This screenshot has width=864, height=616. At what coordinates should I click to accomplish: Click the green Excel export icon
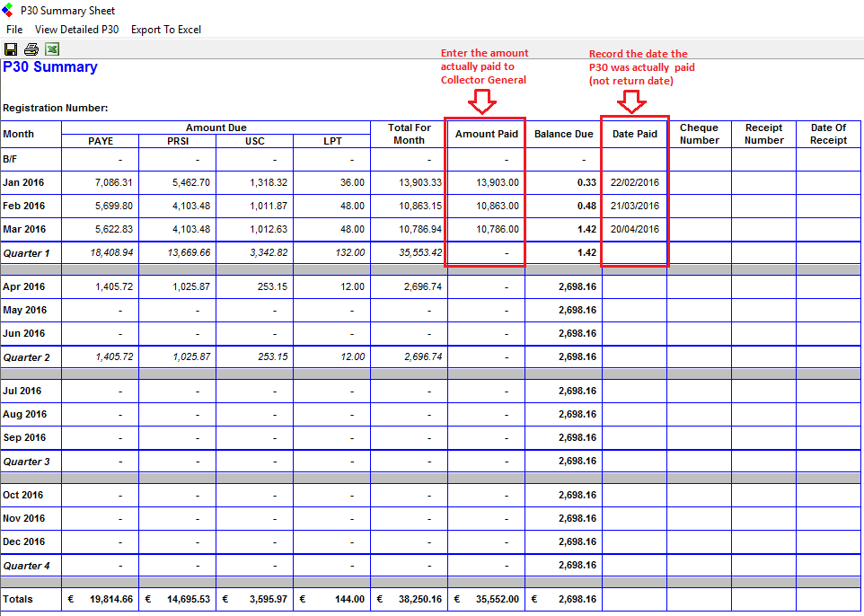pos(52,49)
